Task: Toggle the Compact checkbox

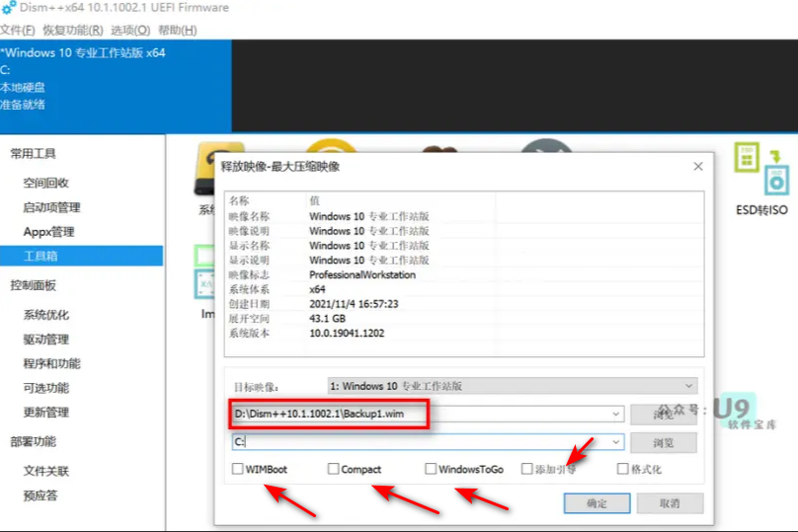Action: click(334, 469)
